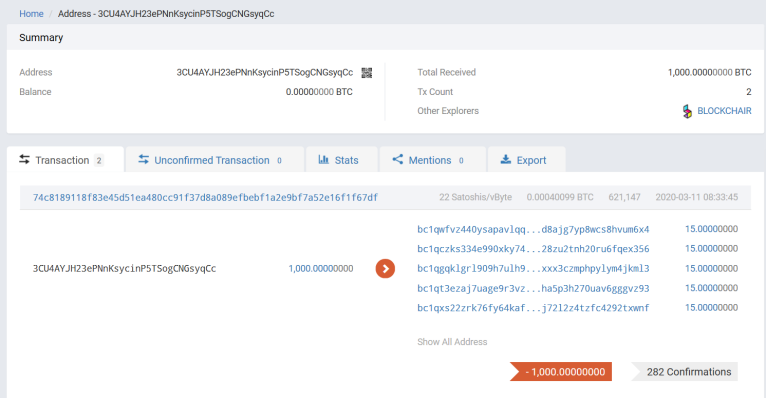The width and height of the screenshot is (766, 398).
Task: Click the Blockchair explorer logo icon
Action: coord(687,111)
